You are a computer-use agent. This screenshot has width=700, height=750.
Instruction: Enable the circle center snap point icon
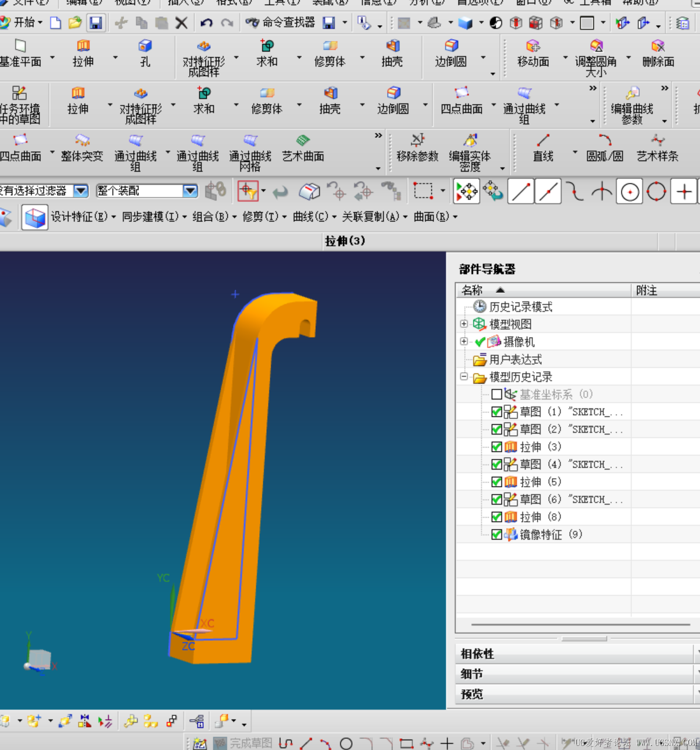pyautogui.click(x=630, y=192)
